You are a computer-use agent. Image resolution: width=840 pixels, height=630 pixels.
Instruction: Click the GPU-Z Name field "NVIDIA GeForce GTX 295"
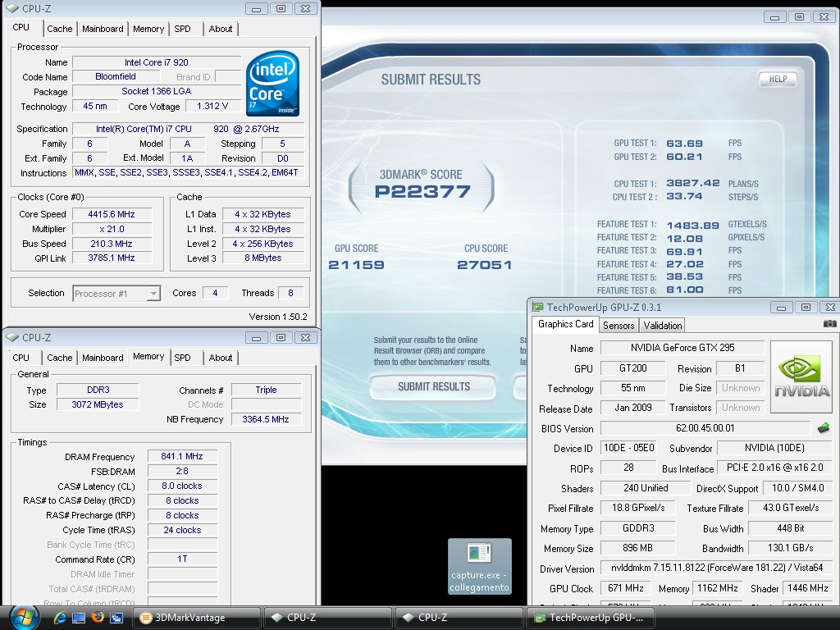tap(682, 348)
